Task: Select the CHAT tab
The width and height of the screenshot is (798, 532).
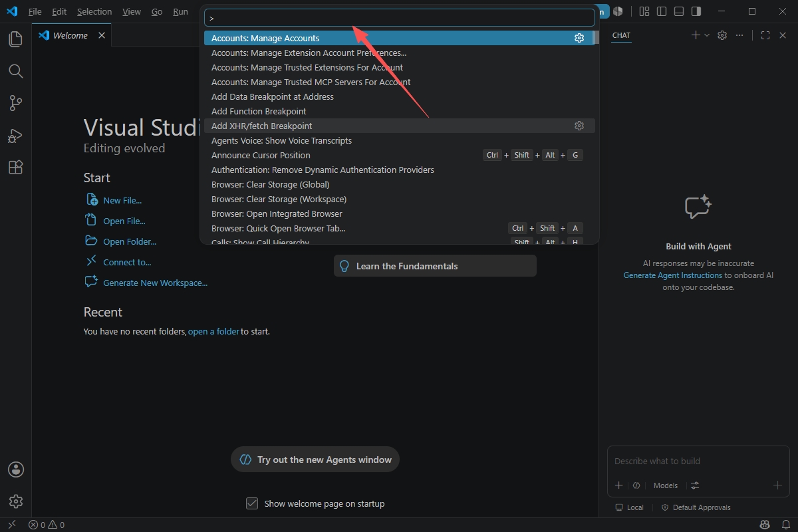Action: [621, 35]
